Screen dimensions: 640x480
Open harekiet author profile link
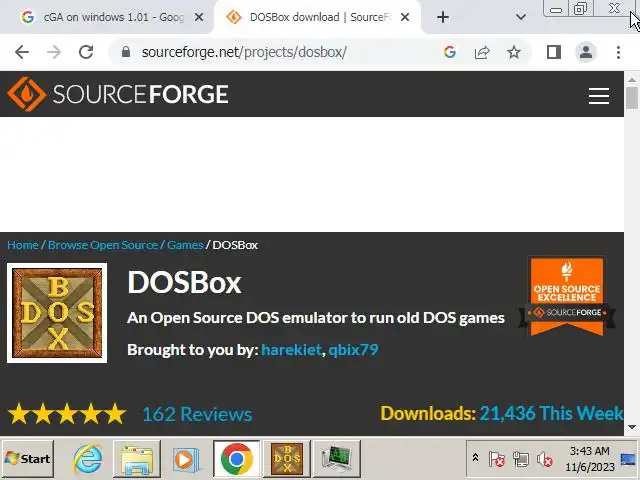pyautogui.click(x=291, y=350)
